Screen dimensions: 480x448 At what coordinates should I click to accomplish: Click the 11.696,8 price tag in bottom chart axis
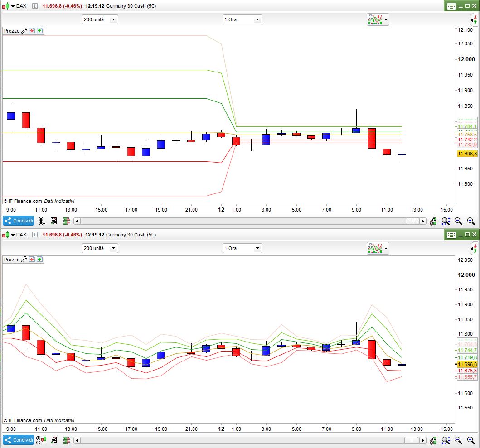(x=467, y=364)
